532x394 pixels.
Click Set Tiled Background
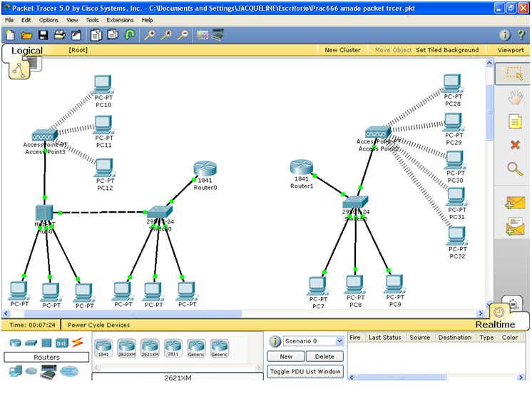click(447, 50)
